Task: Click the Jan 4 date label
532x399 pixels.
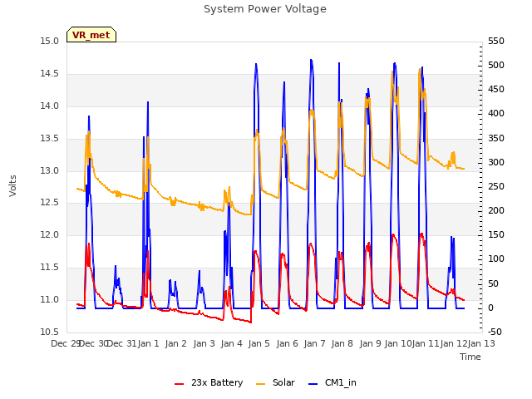Action: tap(231, 343)
